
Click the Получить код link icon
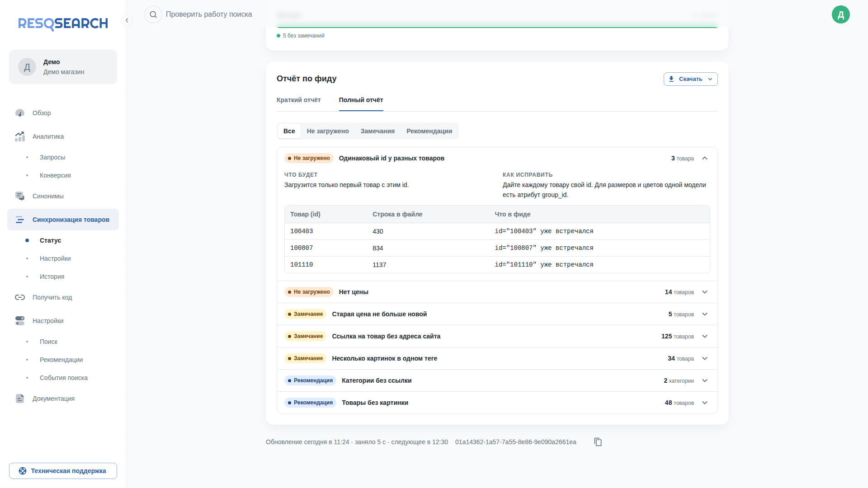coord(20,297)
